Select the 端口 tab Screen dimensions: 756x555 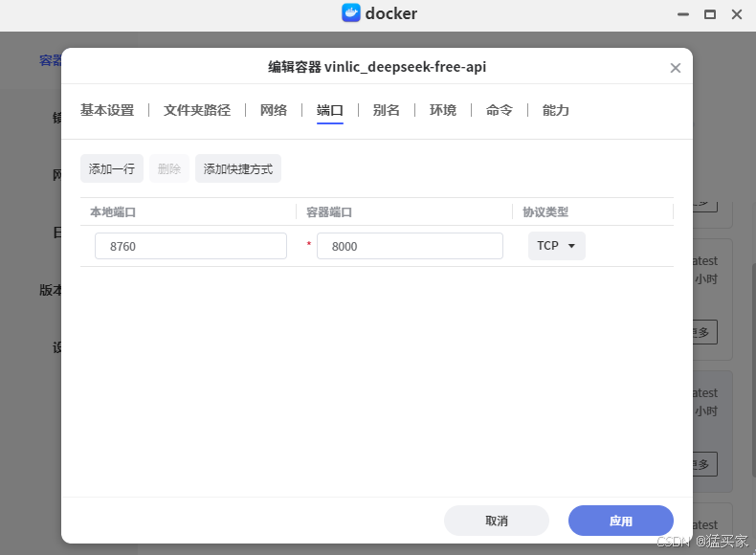pos(330,110)
